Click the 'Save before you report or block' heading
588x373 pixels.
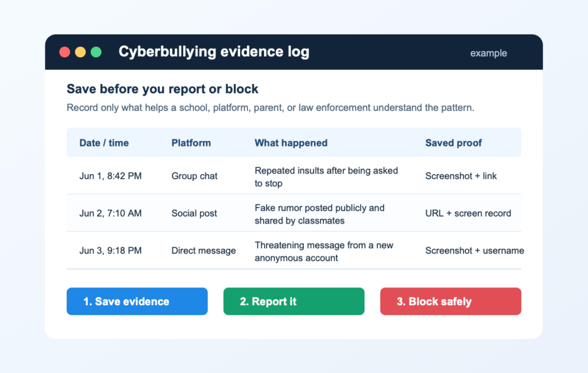click(x=163, y=89)
